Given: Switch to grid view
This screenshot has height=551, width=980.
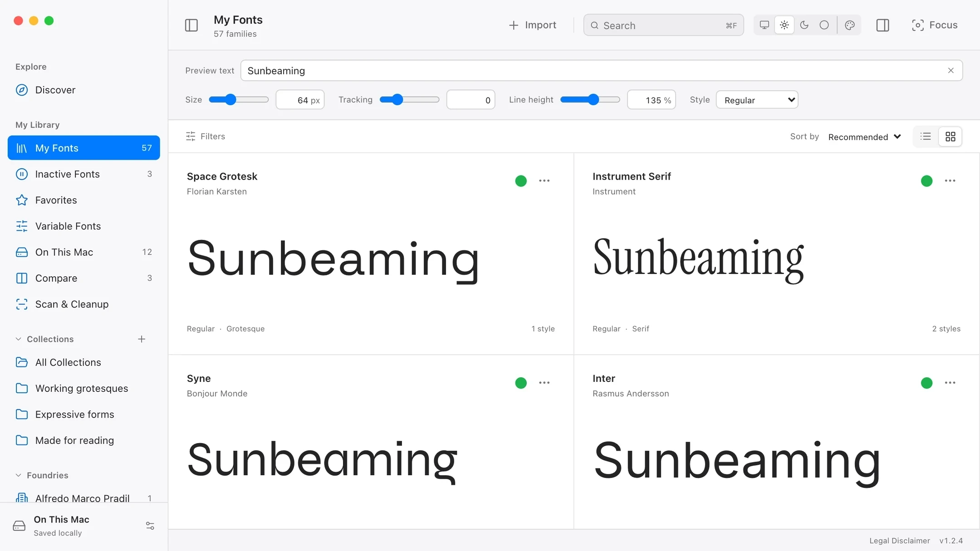Looking at the screenshot, I should pos(950,137).
